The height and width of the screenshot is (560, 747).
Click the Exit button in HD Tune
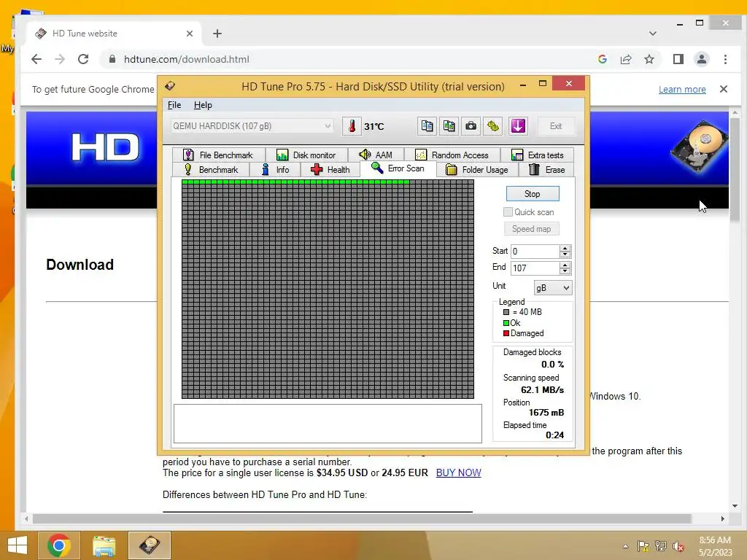tap(555, 126)
